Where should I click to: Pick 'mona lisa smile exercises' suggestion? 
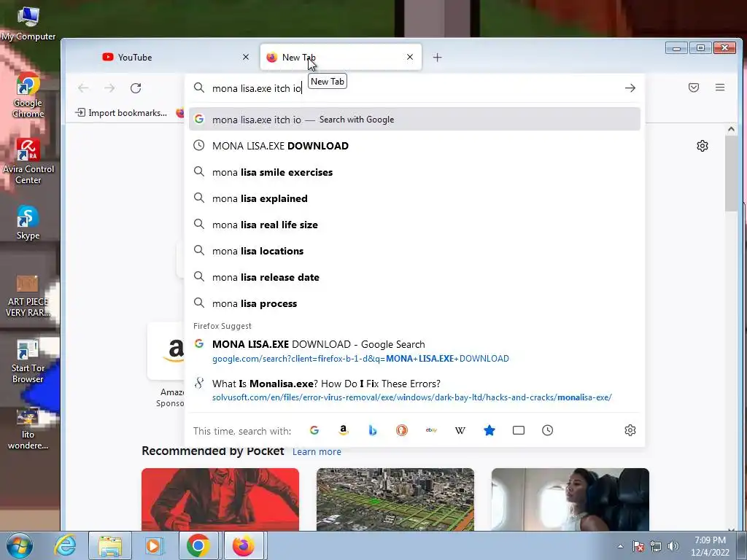point(414,172)
